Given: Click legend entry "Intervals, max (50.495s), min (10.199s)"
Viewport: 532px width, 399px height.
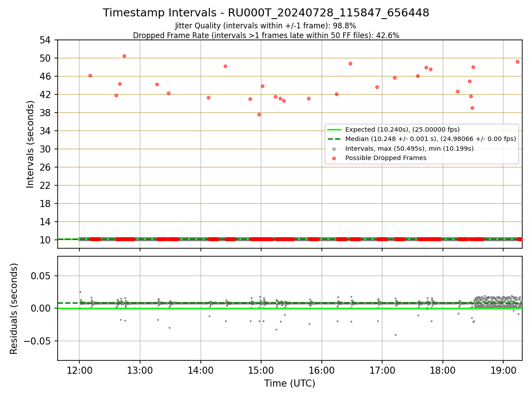Looking at the screenshot, I should tap(409, 149).
